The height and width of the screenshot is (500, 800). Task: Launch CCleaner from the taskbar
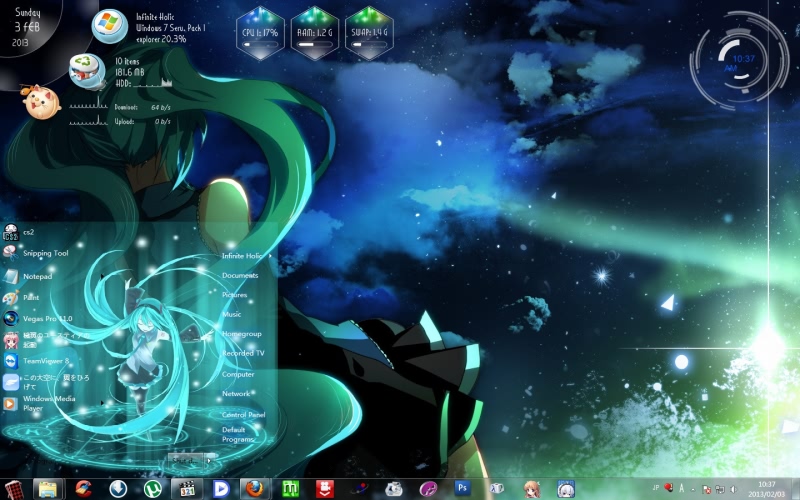(83, 489)
